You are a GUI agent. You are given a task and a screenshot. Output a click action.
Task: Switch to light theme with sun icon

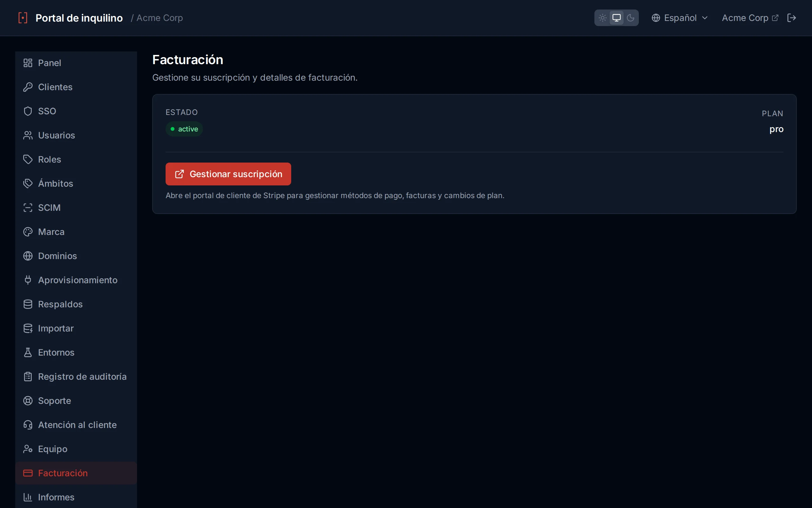(602, 18)
